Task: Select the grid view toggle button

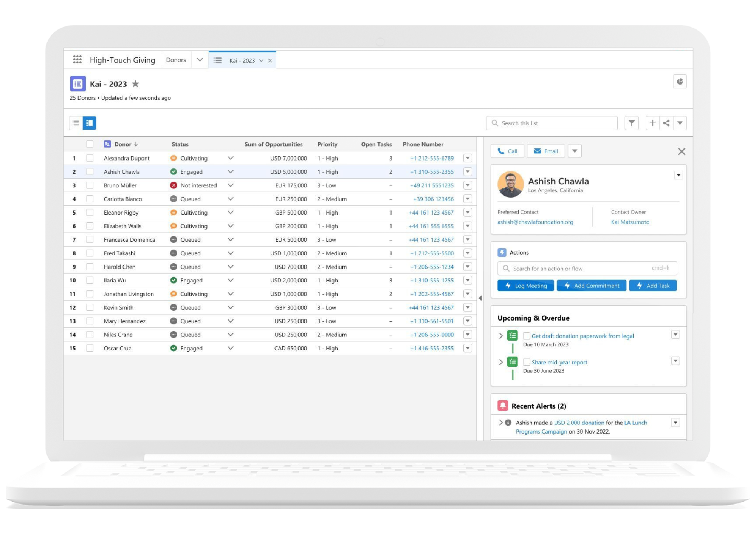Action: pyautogui.click(x=90, y=122)
